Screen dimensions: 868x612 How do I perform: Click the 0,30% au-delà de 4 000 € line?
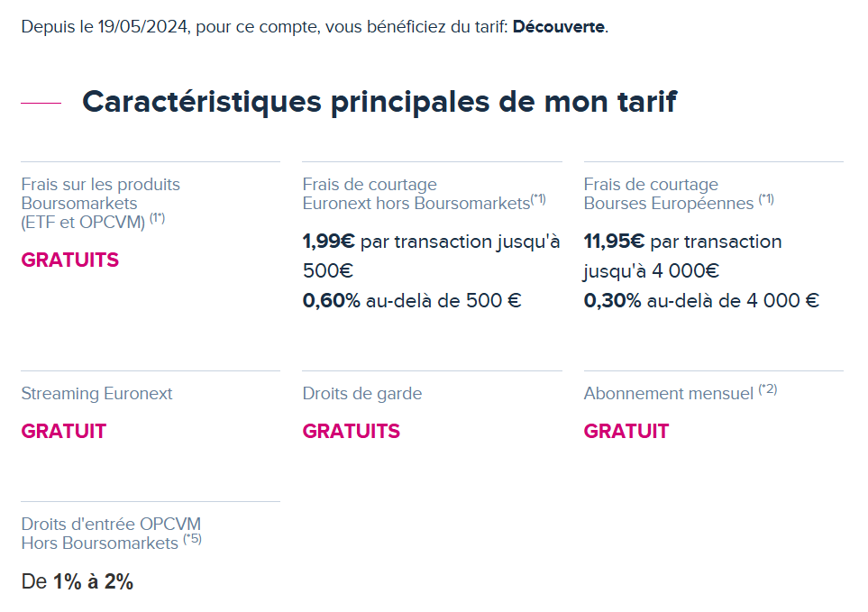[x=701, y=300]
